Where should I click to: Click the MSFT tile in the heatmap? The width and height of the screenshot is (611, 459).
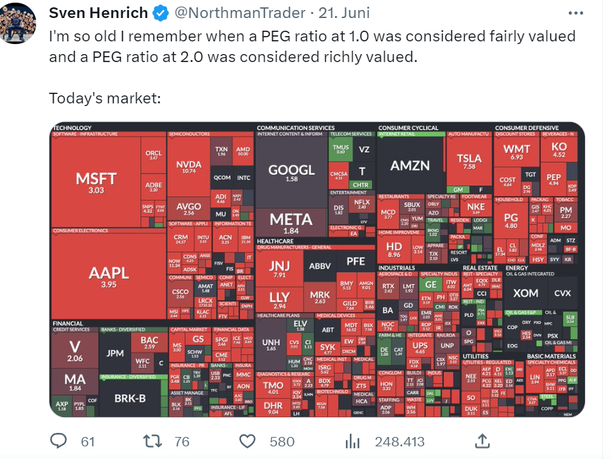96,181
